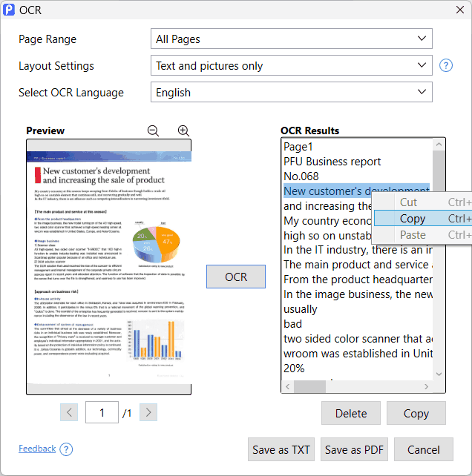Image resolution: width=472 pixels, height=476 pixels.
Task: Open help icon next to Feedback
Action: click(x=66, y=449)
